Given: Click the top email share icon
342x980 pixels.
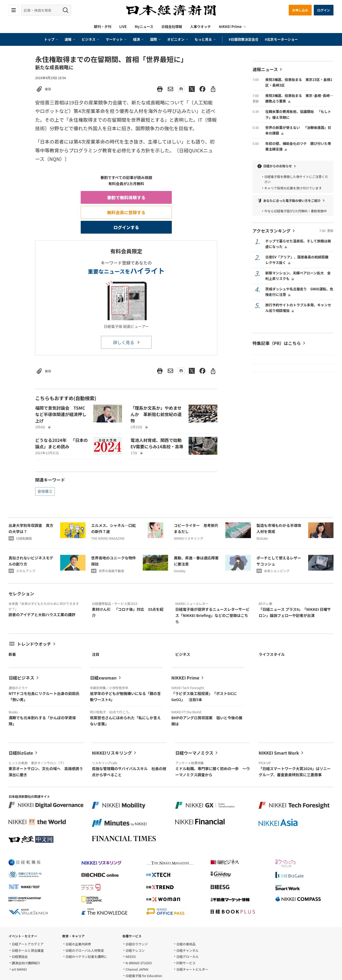Looking at the screenshot, I should (x=170, y=89).
